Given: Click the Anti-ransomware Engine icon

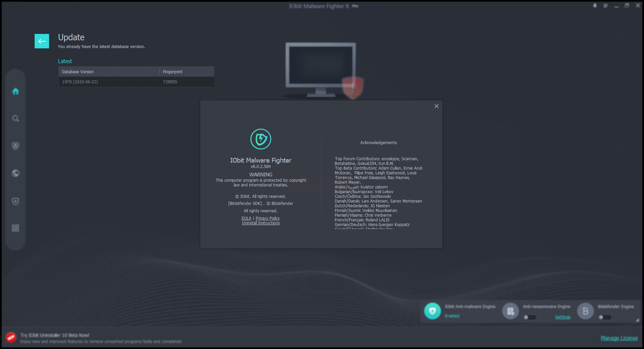Looking at the screenshot, I should coord(510,311).
